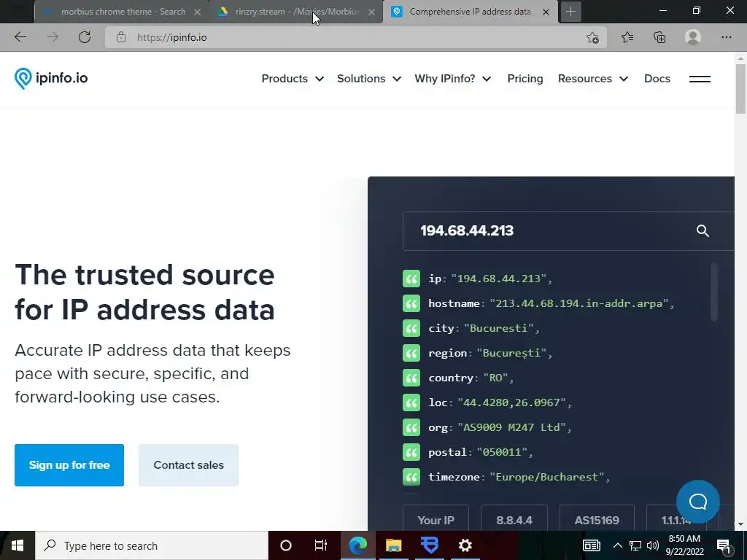Screen dimensions: 747x560
Task: Click the loc value "44.4280,26.0967"
Action: pos(511,402)
